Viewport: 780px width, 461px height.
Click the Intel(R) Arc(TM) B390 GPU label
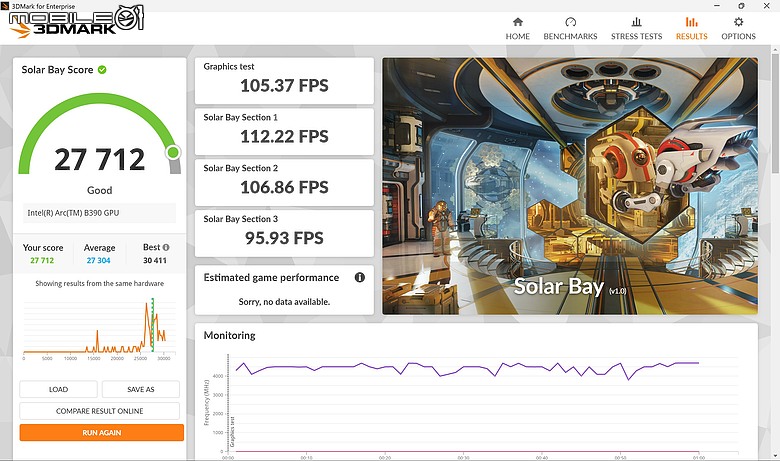pos(73,213)
